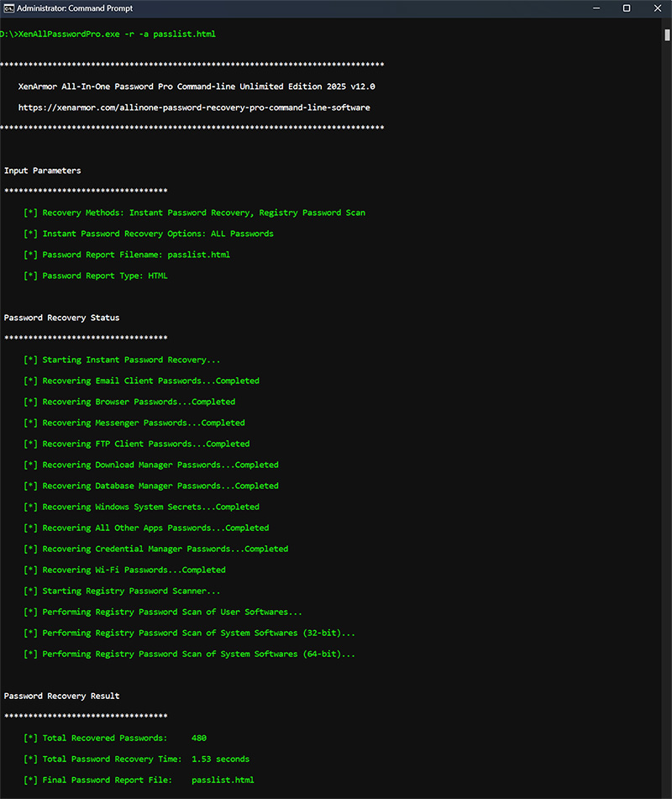Viewport: 672px width, 799px height.
Task: Click Registry Scan of System Softwares (64-bit) line
Action: [190, 654]
